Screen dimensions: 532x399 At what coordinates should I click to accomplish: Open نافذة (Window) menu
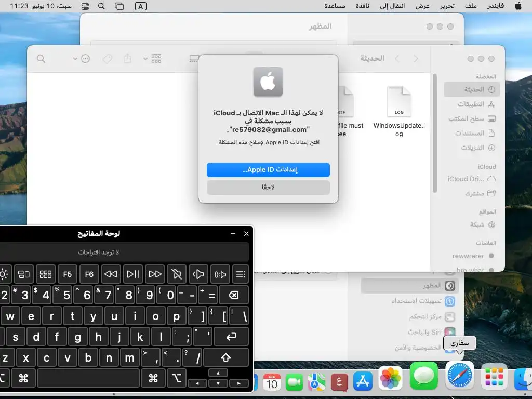click(x=362, y=6)
